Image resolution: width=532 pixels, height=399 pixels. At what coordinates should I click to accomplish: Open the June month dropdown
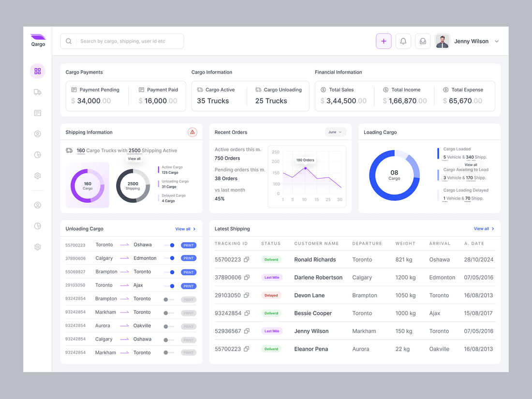pyautogui.click(x=335, y=132)
